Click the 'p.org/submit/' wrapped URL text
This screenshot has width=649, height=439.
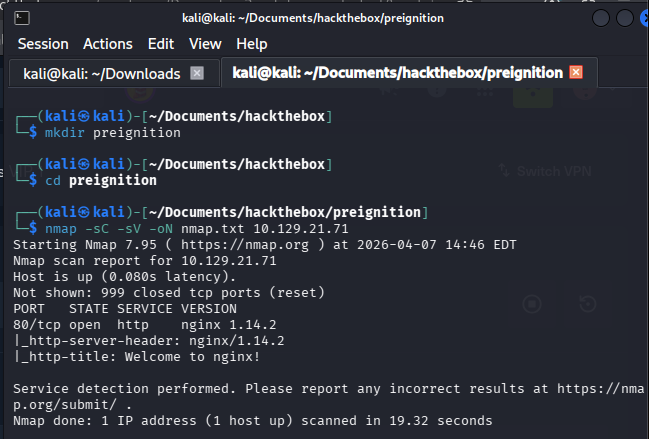point(65,405)
